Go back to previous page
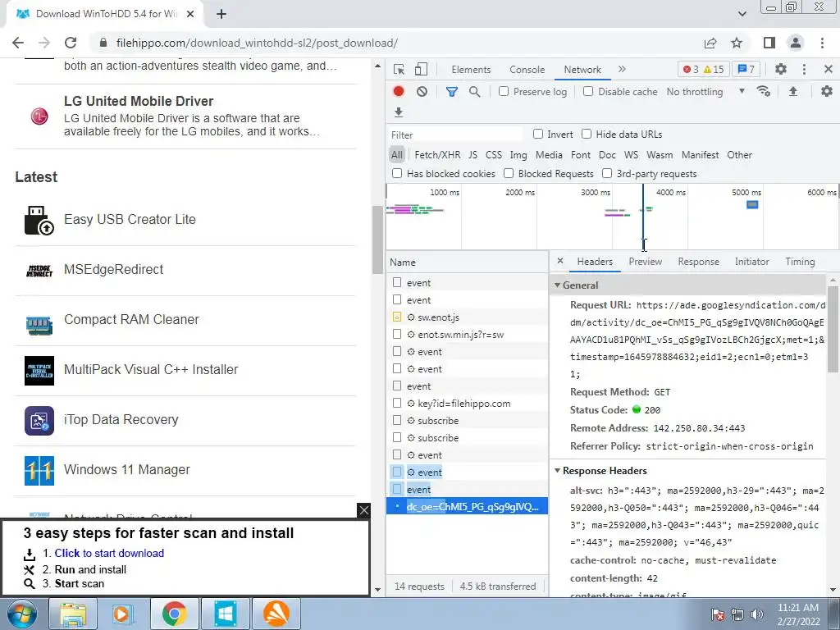The height and width of the screenshot is (630, 840). 18,43
